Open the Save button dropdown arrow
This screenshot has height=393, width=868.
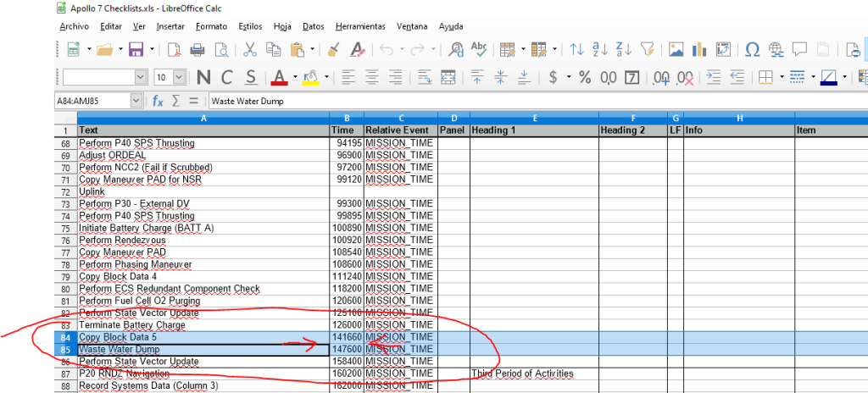(153, 50)
